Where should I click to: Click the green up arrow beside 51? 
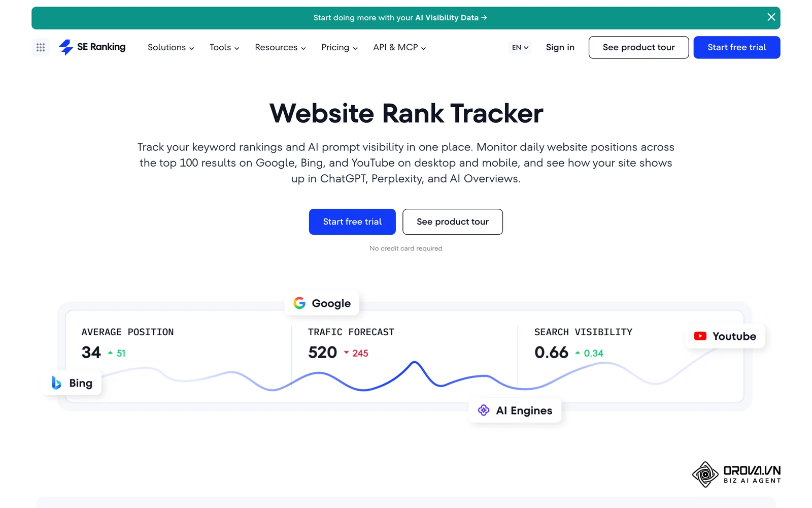click(110, 353)
